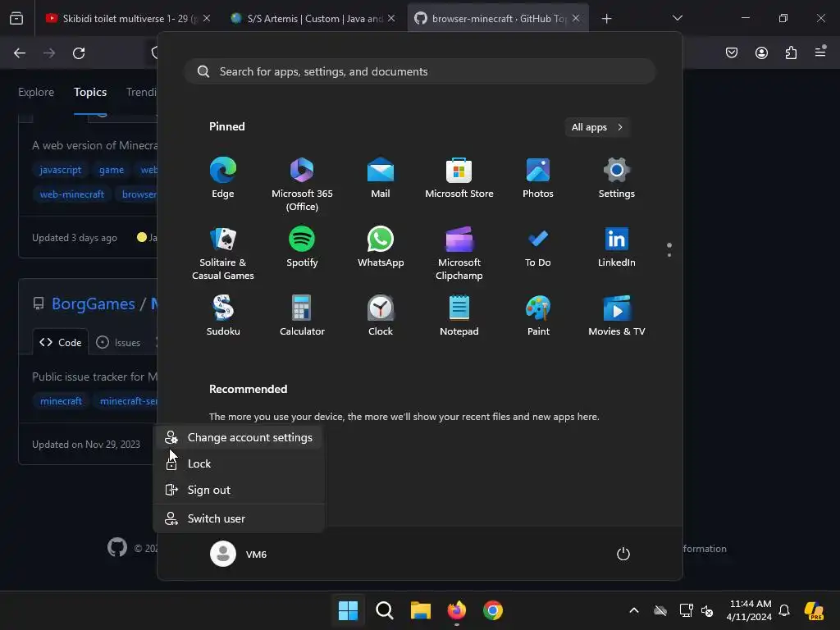Click the VM6 user account avatar

[223, 554]
